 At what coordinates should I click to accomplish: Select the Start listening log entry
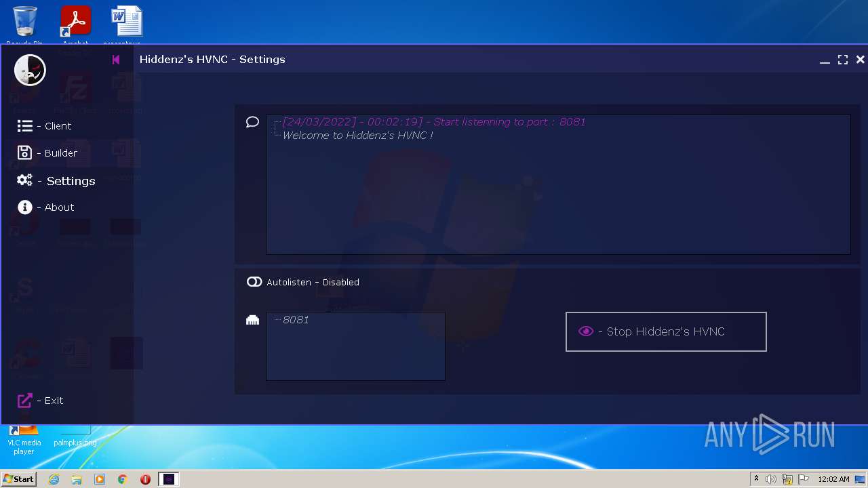click(x=434, y=122)
